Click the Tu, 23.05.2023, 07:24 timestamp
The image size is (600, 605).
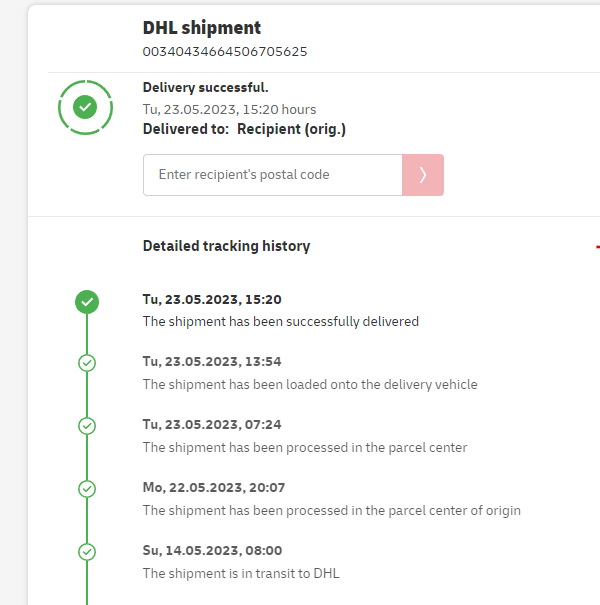[x=212, y=425]
